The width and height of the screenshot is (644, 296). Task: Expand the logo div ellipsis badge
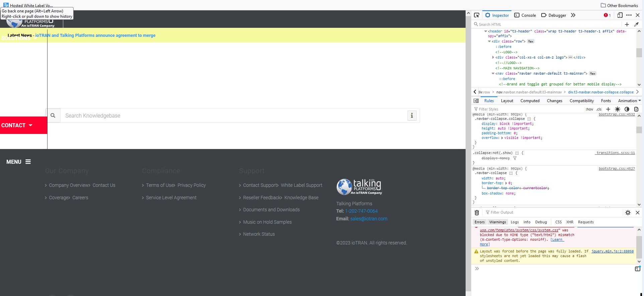click(570, 57)
